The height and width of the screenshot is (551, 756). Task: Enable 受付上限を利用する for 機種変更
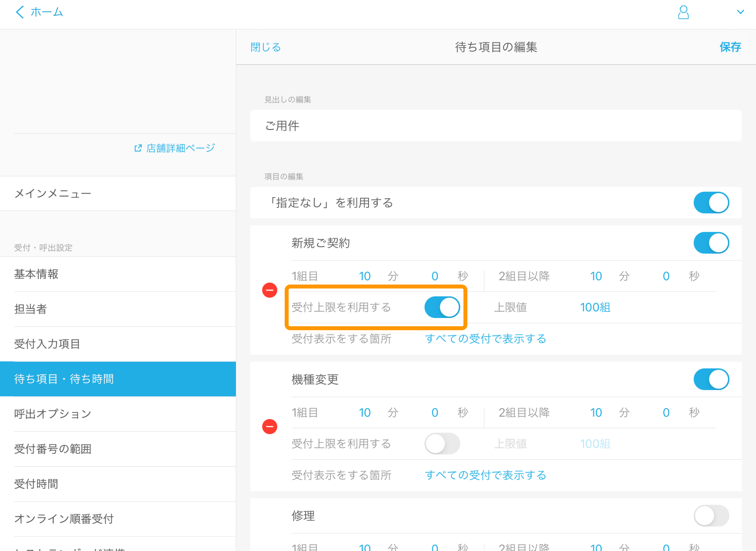click(442, 444)
